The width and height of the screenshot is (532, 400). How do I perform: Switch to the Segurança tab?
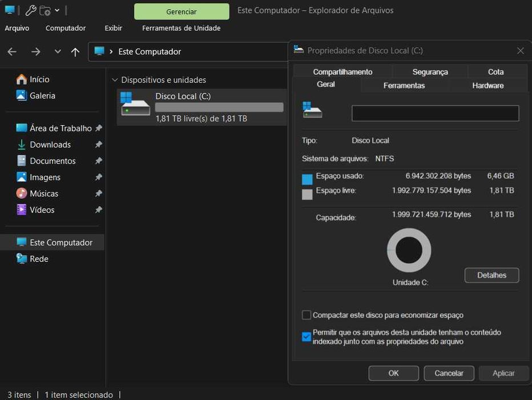pos(430,72)
